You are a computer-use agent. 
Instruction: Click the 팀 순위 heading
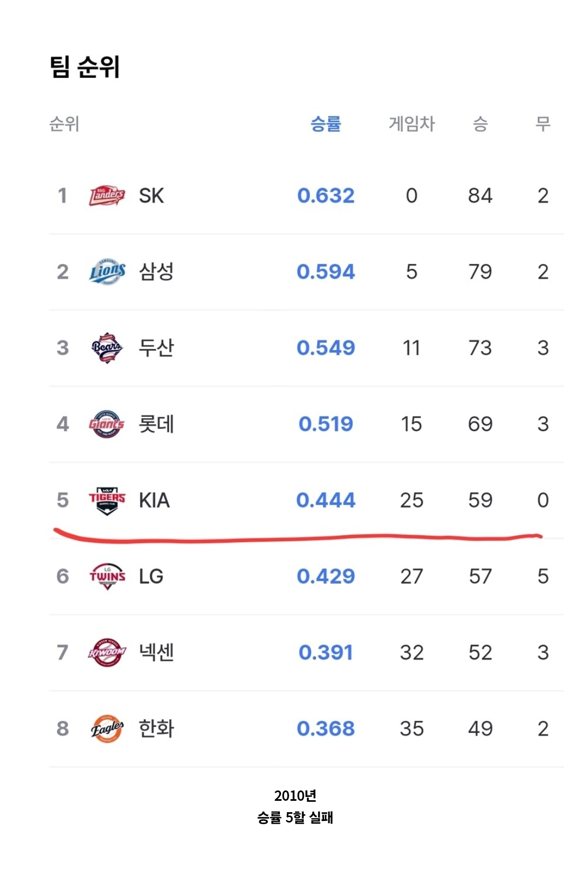(84, 67)
